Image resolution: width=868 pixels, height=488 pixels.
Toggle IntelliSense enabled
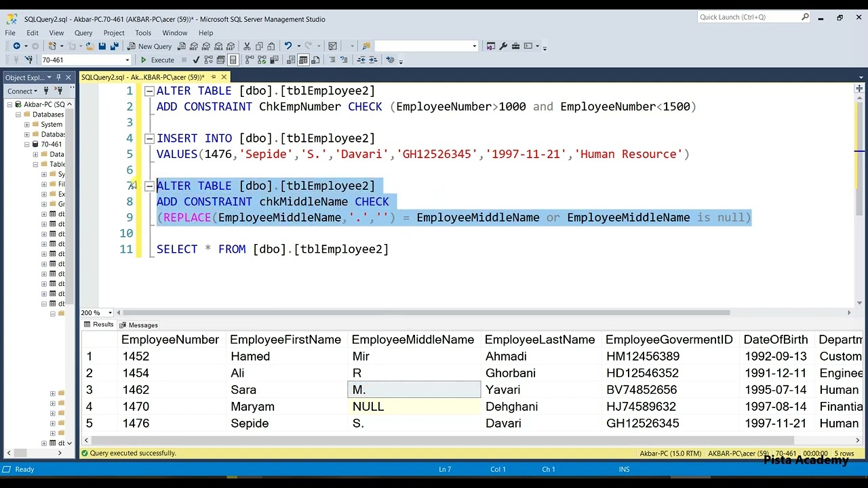click(x=233, y=60)
